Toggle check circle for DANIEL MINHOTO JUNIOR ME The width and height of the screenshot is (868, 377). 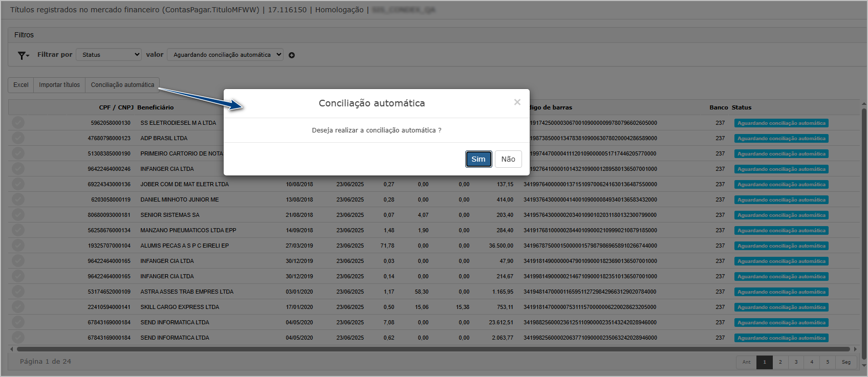(x=18, y=199)
